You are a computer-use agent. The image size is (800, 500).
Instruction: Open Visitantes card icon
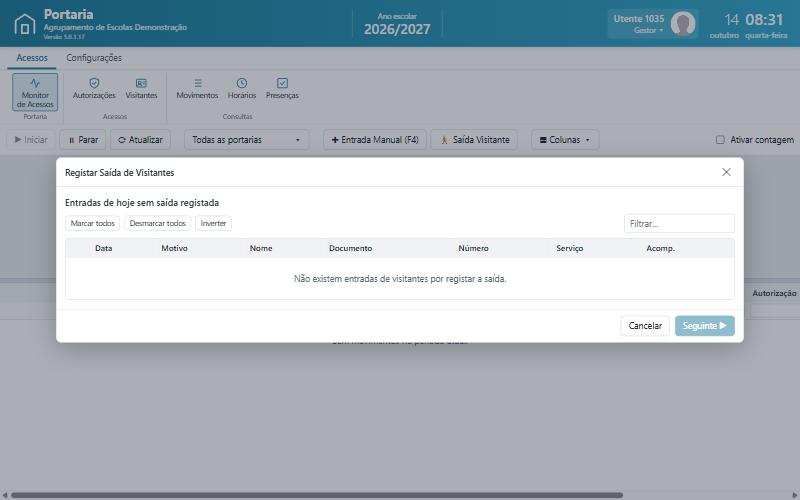(141, 83)
